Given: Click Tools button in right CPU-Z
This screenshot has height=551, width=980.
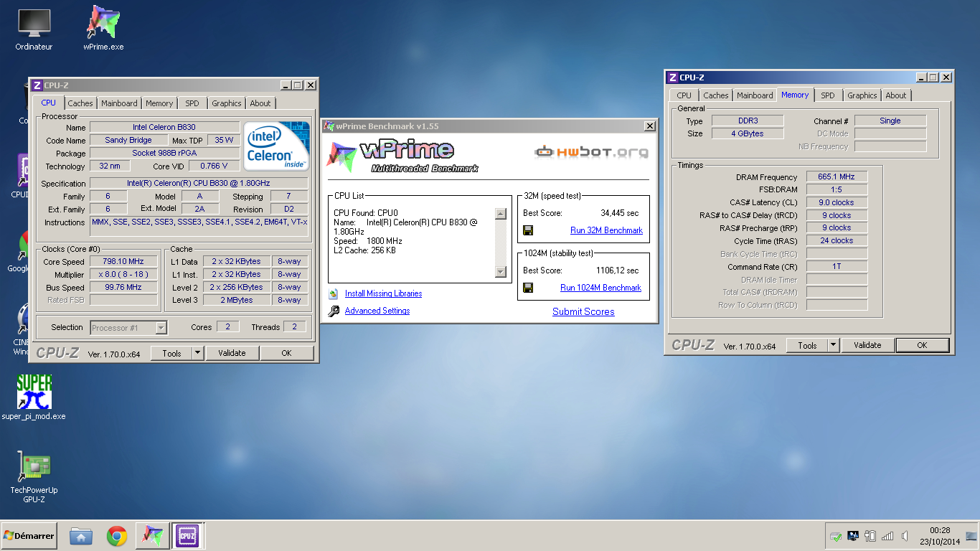Looking at the screenshot, I should pyautogui.click(x=807, y=345).
